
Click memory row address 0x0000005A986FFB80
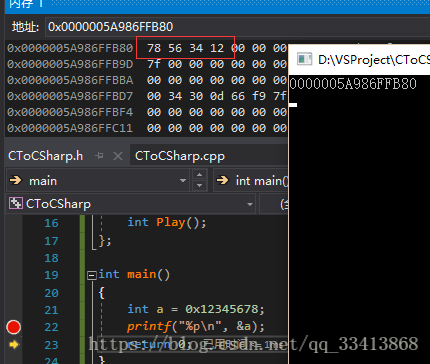[x=70, y=48]
